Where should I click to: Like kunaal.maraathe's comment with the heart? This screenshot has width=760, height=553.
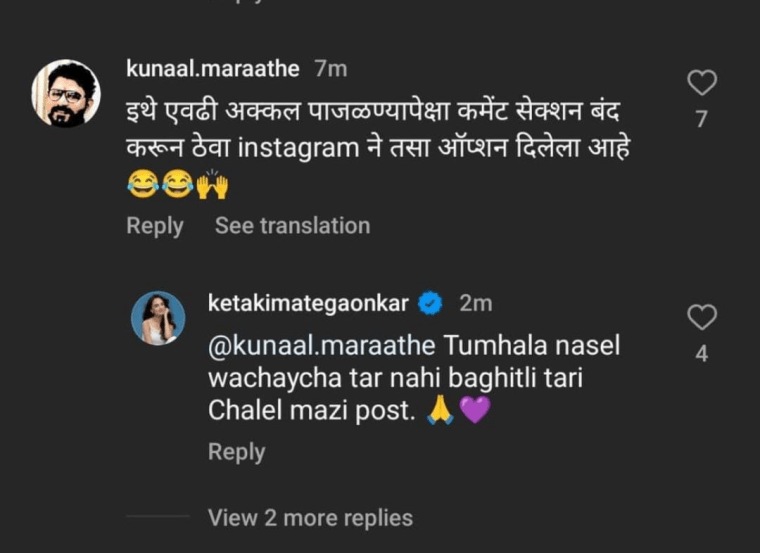(x=703, y=83)
